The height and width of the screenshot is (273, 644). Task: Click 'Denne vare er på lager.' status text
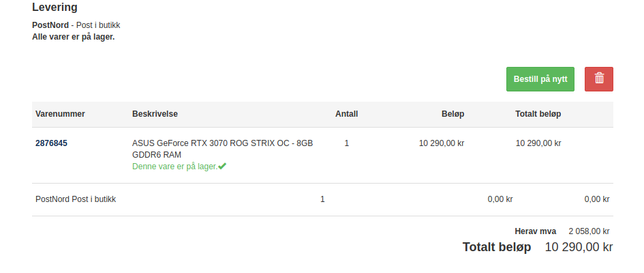(174, 167)
